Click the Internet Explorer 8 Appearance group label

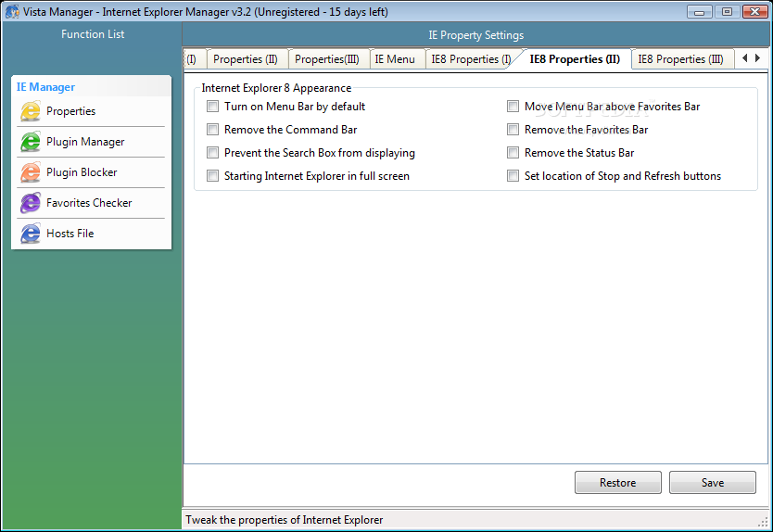(x=276, y=88)
